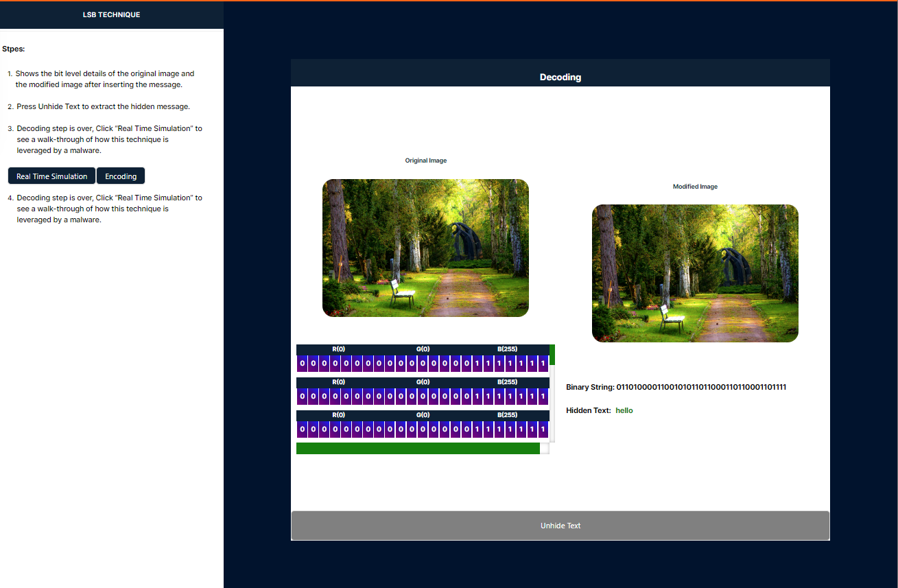Open the Real Time Simulation walkthrough
The image size is (898, 588).
51,176
